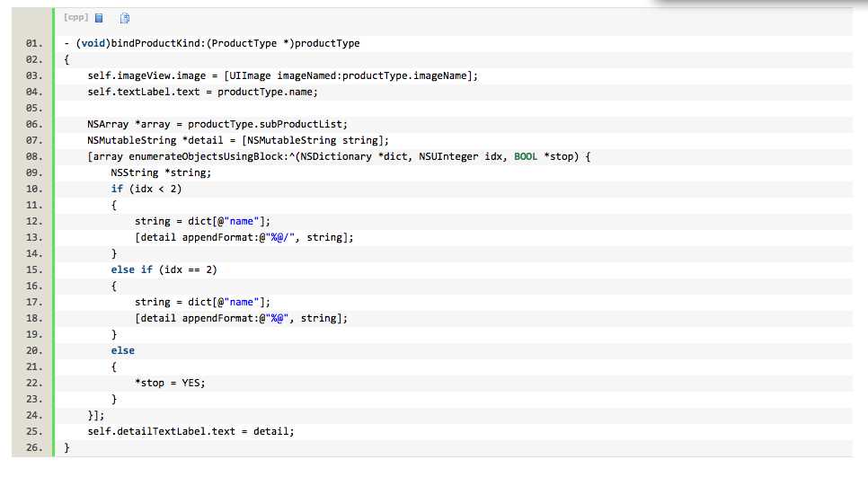Image resolution: width=868 pixels, height=477 pixels.
Task: Click the line number 05.
Action: (34, 108)
